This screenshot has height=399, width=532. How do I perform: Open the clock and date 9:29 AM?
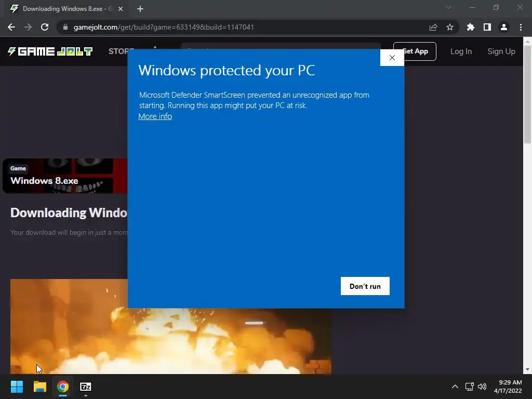click(508, 387)
